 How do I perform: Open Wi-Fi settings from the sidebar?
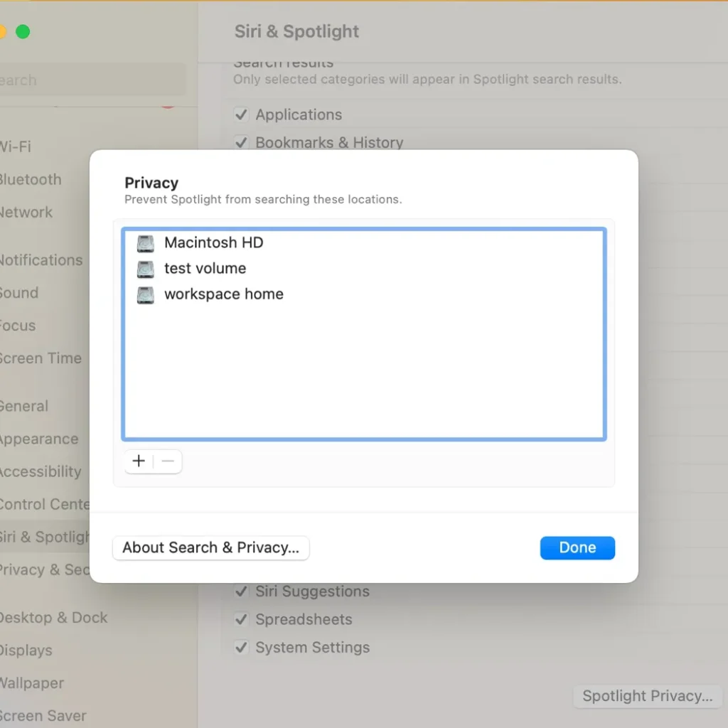click(16, 147)
